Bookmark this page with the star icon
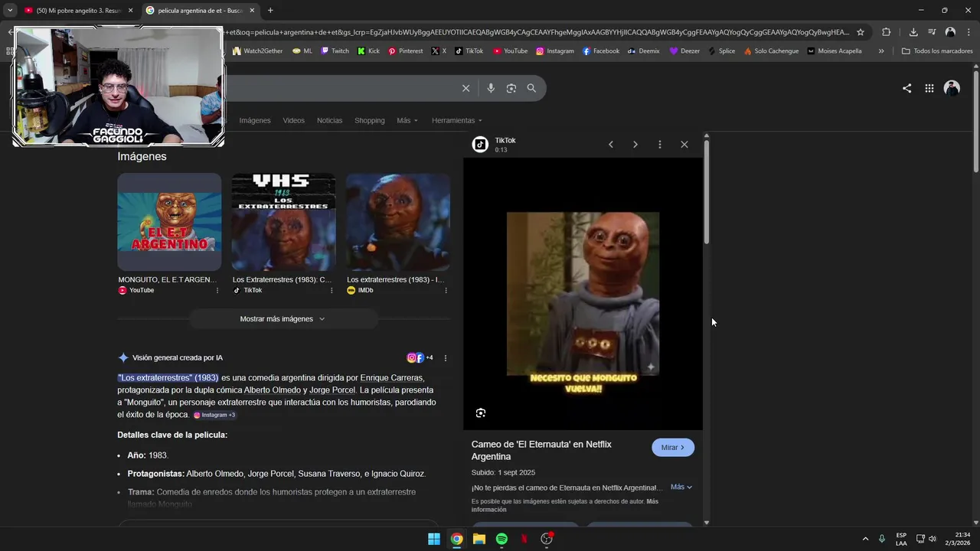The width and height of the screenshot is (980, 551). tap(861, 32)
